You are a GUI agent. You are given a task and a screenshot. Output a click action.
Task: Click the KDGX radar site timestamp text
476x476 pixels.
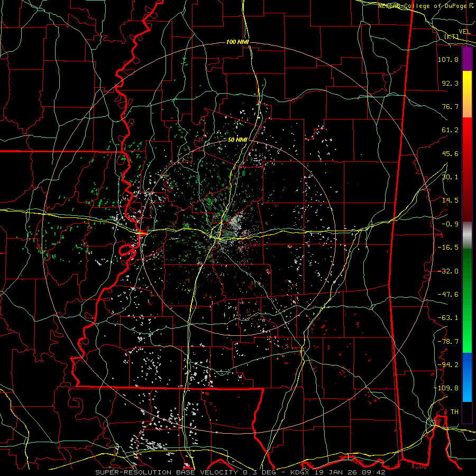pos(338,472)
